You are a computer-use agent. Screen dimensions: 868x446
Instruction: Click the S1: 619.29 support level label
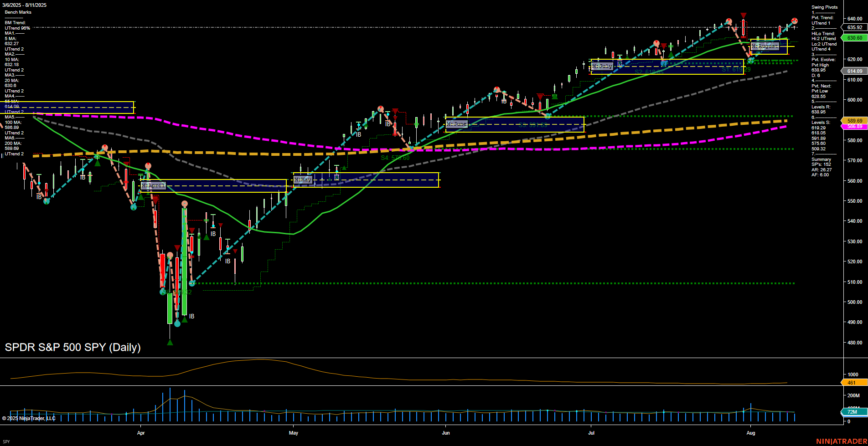point(736,70)
